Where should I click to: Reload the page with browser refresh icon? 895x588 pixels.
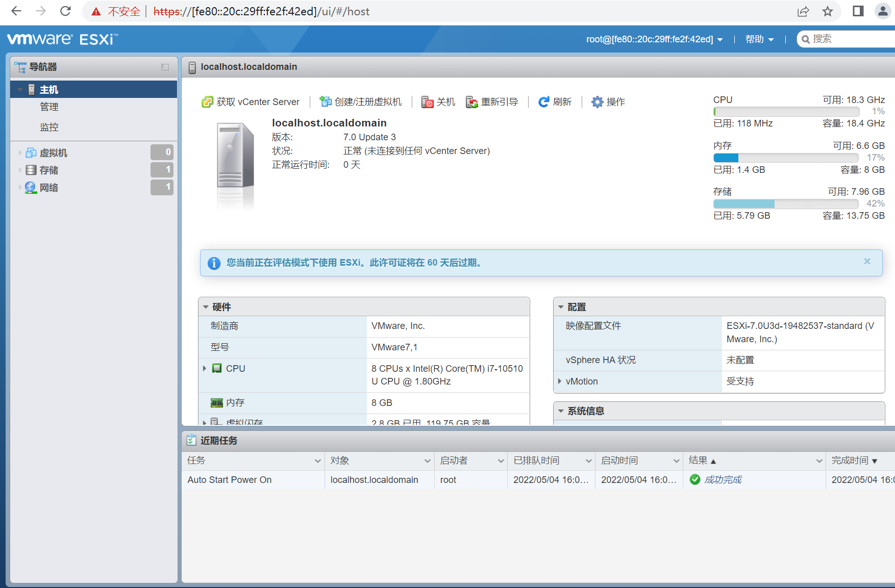[65, 11]
